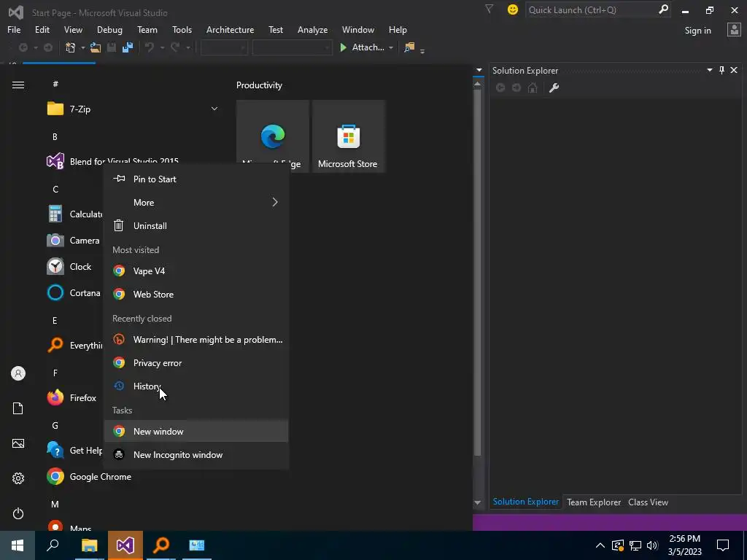Open the Microsoft Store tile
Screen dimensions: 747x560
(348, 136)
